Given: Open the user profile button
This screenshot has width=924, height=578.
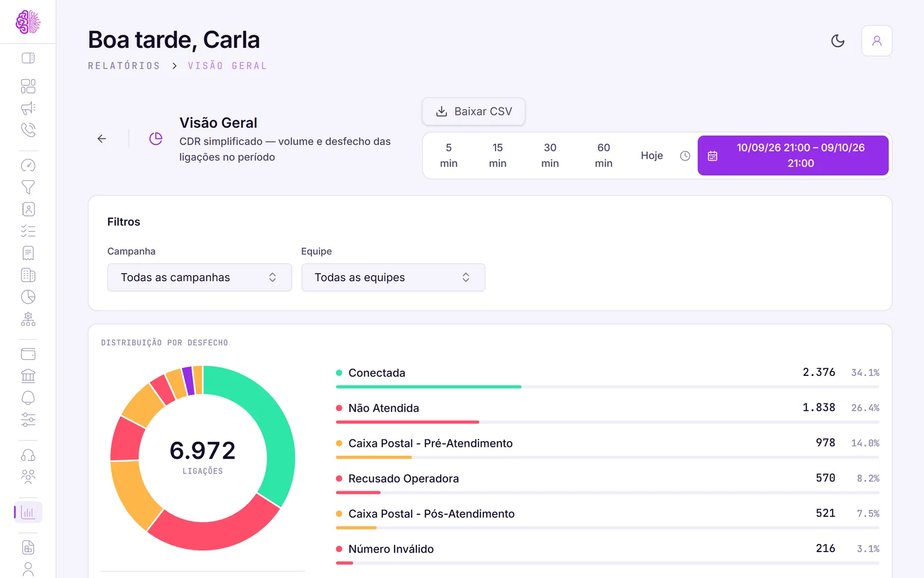Looking at the screenshot, I should (877, 40).
